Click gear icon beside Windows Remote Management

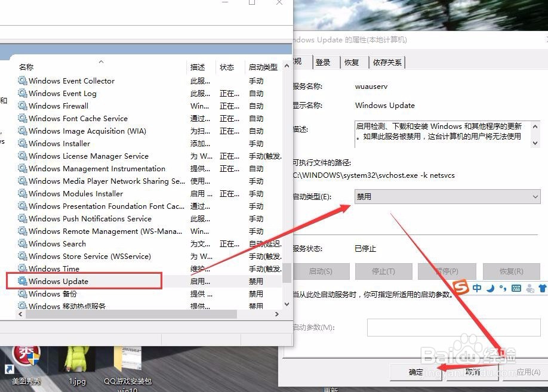tap(23, 231)
